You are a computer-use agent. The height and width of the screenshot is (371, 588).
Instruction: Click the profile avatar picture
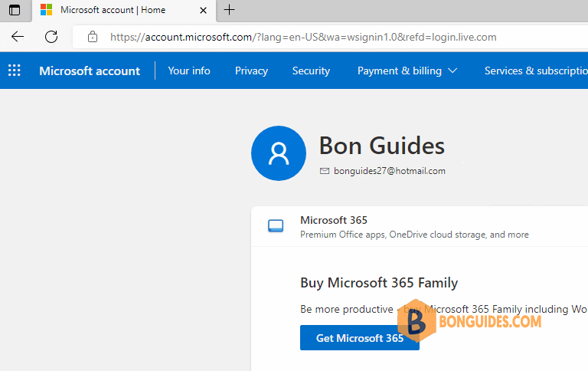[279, 153]
